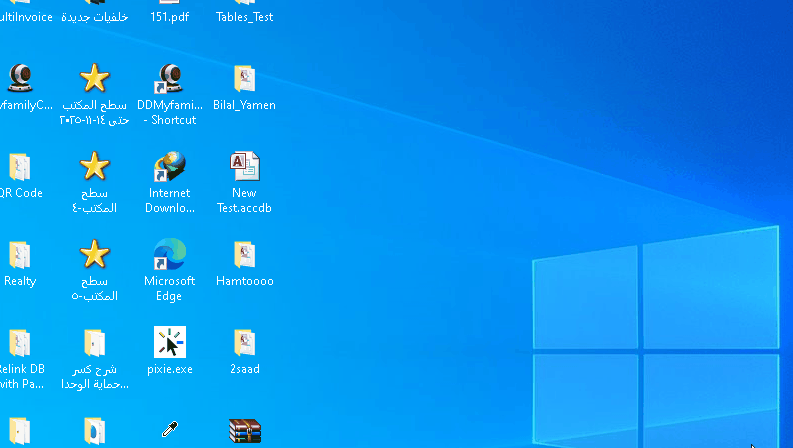This screenshot has width=793, height=448.
Task: Click the DDMyfami... - Shortcut webcam icon
Action: pyautogui.click(x=169, y=79)
